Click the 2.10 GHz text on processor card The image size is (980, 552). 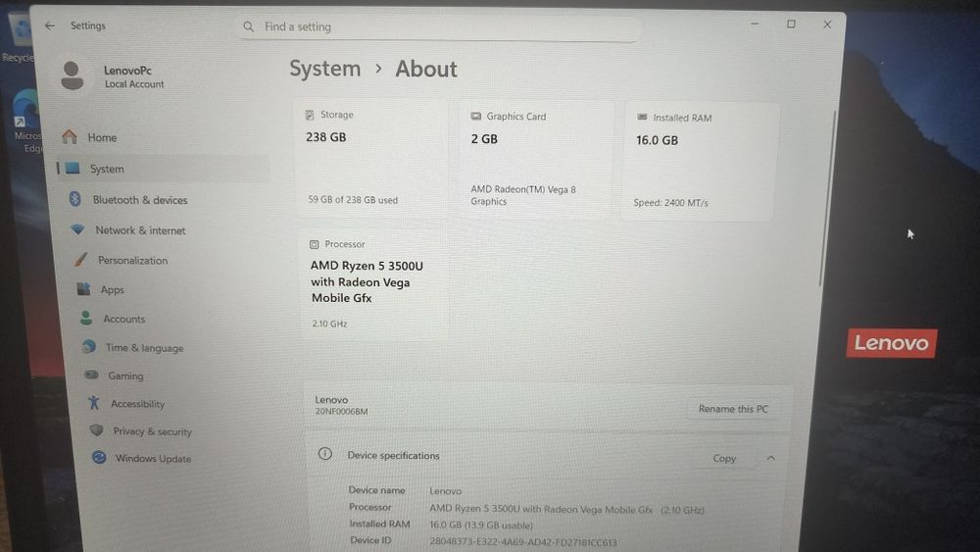click(329, 324)
